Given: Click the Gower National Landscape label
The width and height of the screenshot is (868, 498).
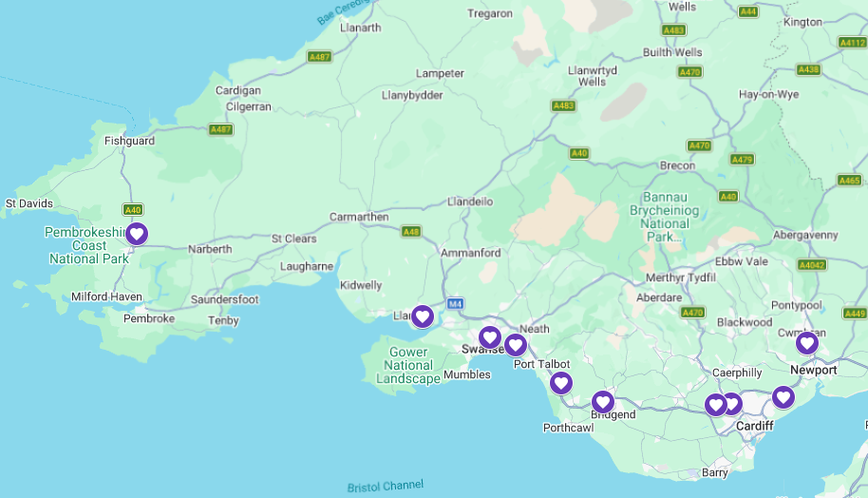Looking at the screenshot, I should pyautogui.click(x=408, y=366).
